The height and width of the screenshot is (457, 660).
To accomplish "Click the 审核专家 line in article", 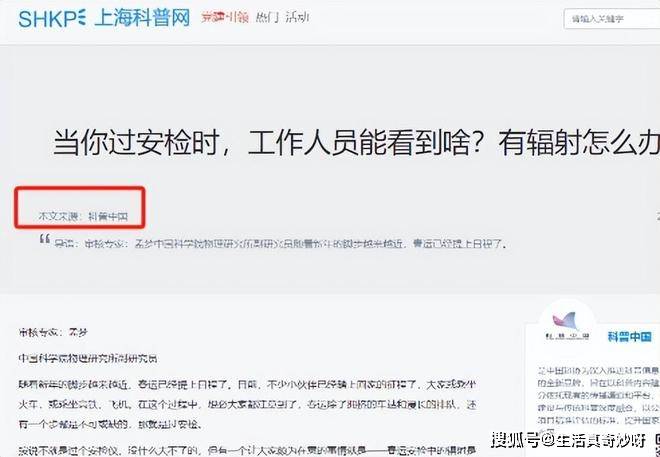I will (53, 332).
